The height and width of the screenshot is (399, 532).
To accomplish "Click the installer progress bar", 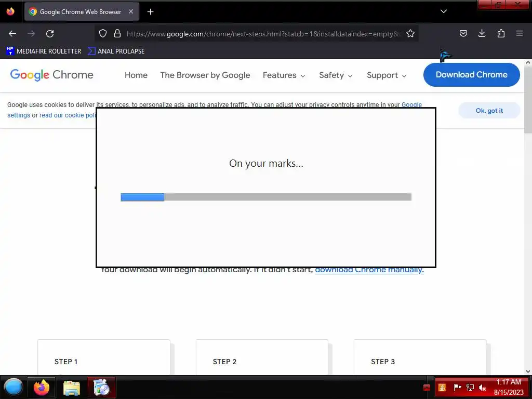I will click(x=266, y=197).
